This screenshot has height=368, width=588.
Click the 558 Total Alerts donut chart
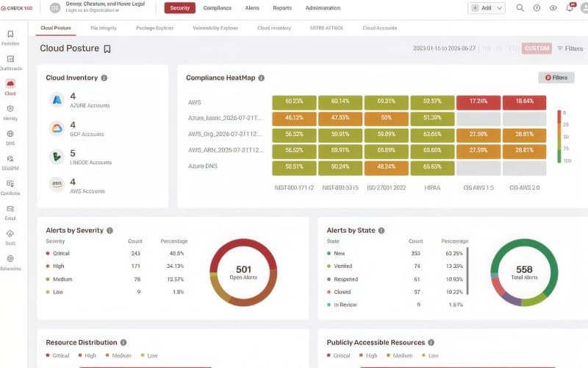[x=524, y=272]
